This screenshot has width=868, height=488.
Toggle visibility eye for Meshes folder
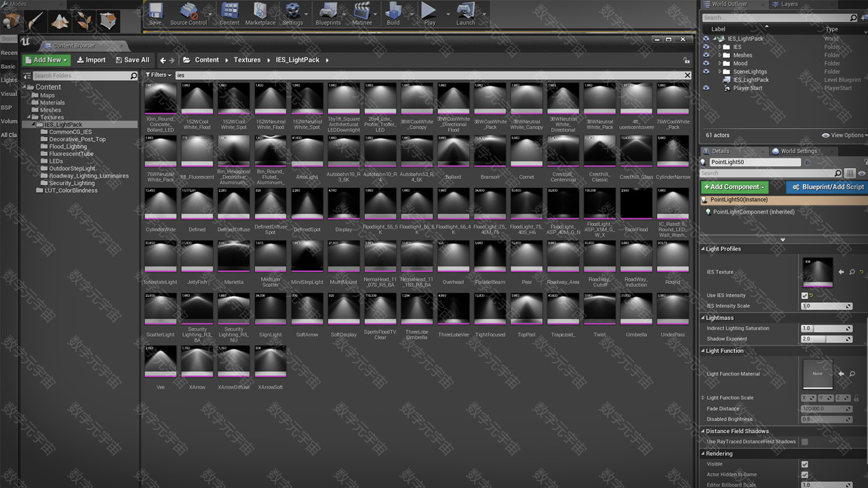coord(706,55)
